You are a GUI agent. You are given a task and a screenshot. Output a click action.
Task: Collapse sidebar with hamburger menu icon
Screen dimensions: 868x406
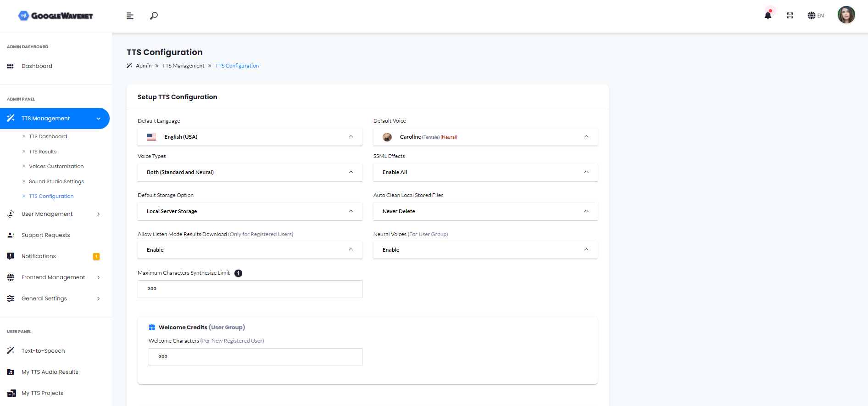pyautogui.click(x=130, y=16)
